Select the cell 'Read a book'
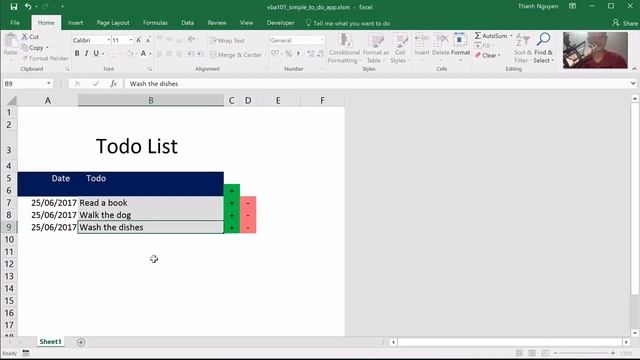Screen dimensions: 640x360 (x=151, y=203)
